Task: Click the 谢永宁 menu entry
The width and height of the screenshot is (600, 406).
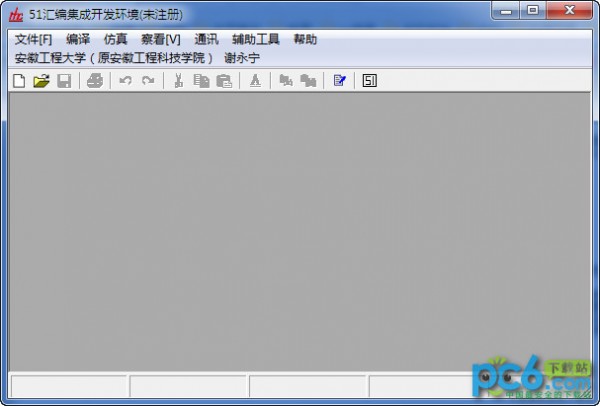Action: click(242, 58)
